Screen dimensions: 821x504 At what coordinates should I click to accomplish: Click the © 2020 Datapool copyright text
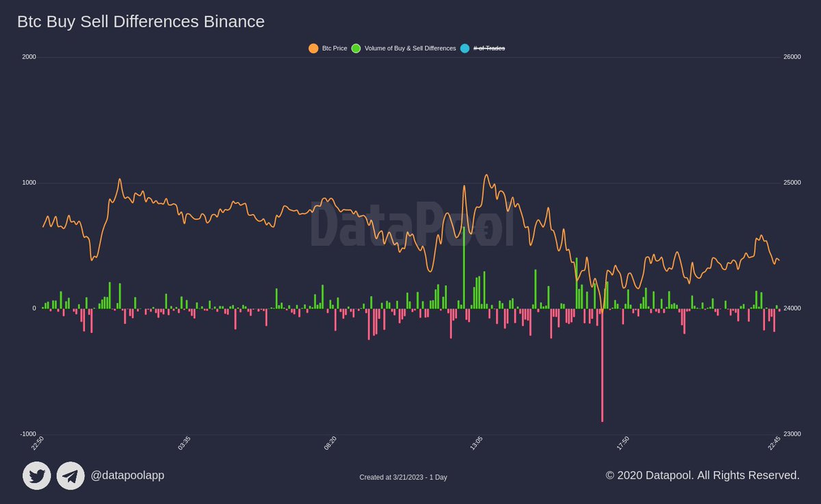coord(703,475)
